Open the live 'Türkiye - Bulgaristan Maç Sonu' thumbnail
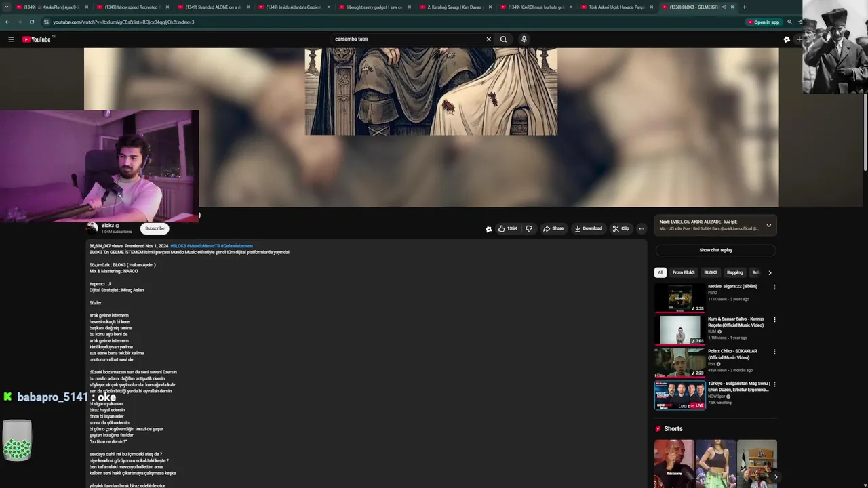Screen dimensions: 868x488 click(x=680, y=395)
